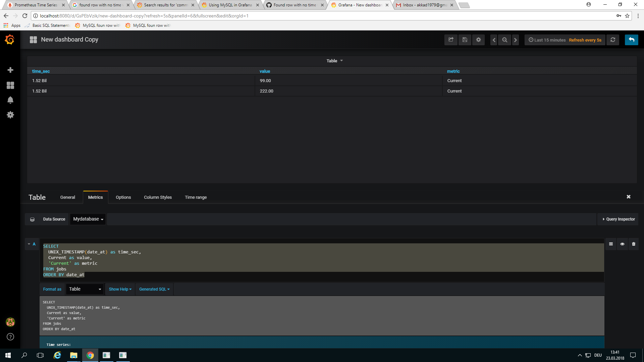
Task: Open dashboard settings gear in top bar
Action: click(x=478, y=40)
